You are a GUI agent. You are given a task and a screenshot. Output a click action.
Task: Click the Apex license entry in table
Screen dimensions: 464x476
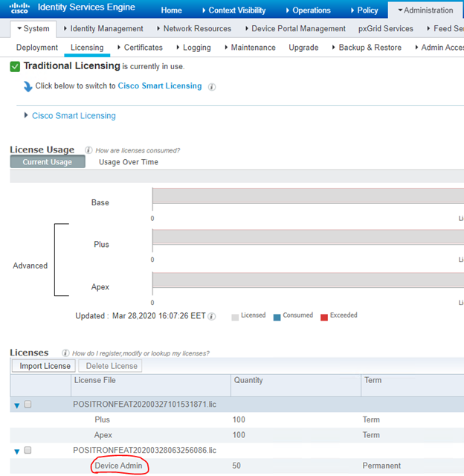point(103,435)
